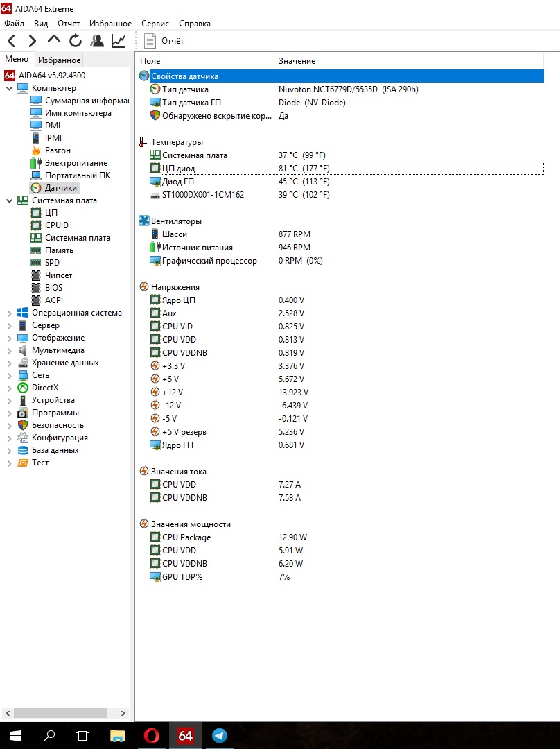Screen dimensions: 560x749
Task: Expand the Операционная система node
Action: point(9,313)
